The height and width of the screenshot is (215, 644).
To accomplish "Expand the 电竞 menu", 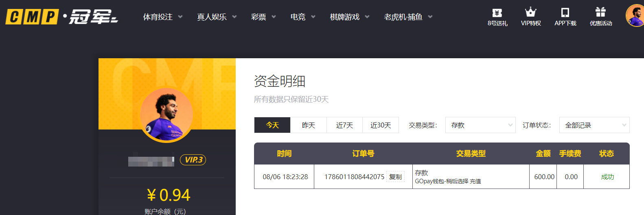I will pyautogui.click(x=303, y=17).
